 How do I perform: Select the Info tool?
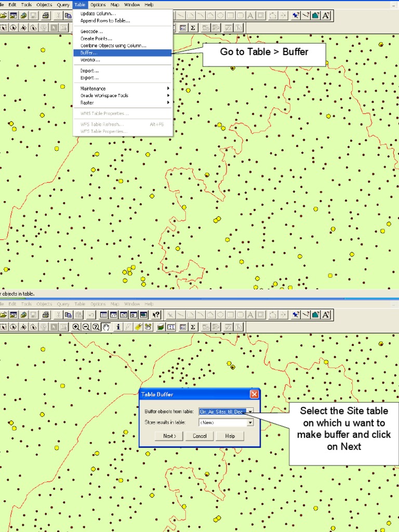point(118,327)
